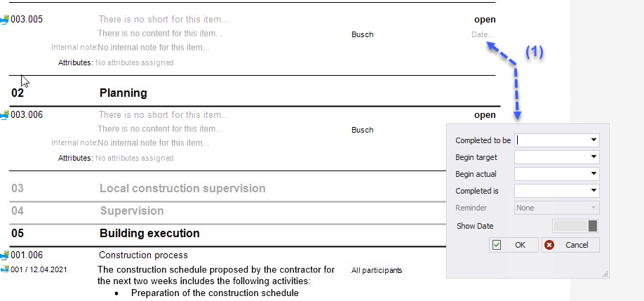This screenshot has height=301, width=644.
Task: Click the Date... placeholder of item 003.005
Action: (483, 35)
